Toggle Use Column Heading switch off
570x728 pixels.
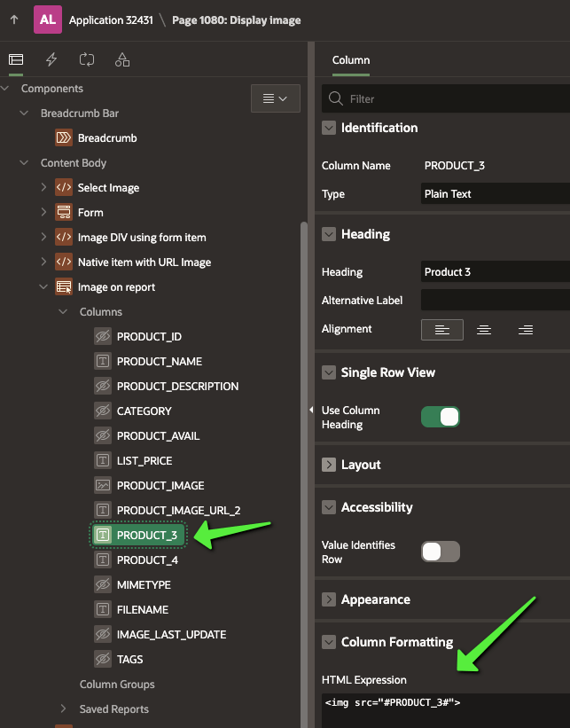(x=440, y=417)
